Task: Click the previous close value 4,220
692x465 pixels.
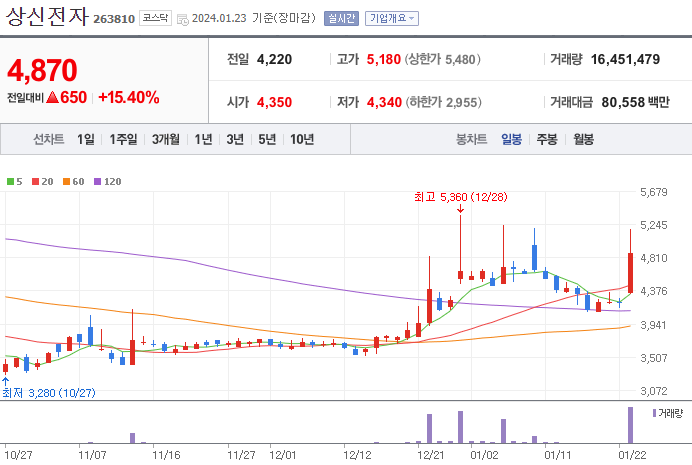Action: pos(274,59)
